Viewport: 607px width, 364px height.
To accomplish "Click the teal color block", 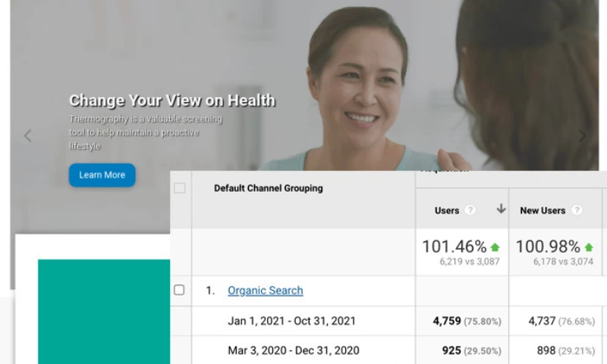I will pos(103,311).
